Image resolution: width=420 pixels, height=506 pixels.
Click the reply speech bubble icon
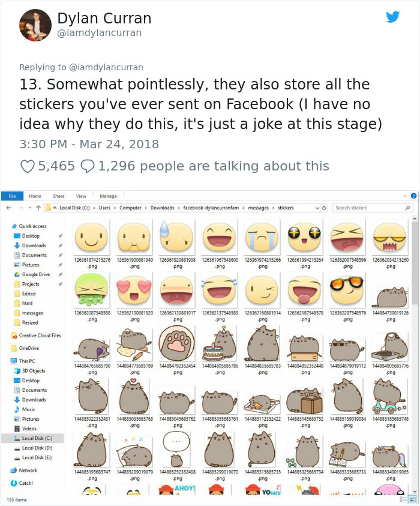[87, 166]
